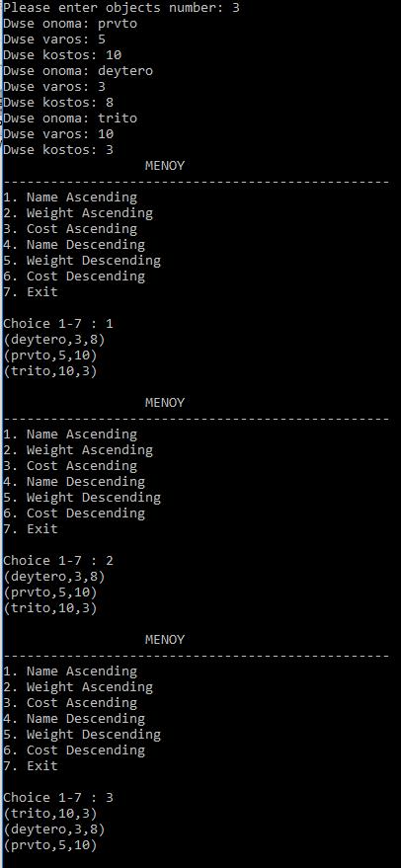This screenshot has width=401, height=868.
Task: Click the 'Choice 1-7 : 3' prompt line
Action: [58, 797]
